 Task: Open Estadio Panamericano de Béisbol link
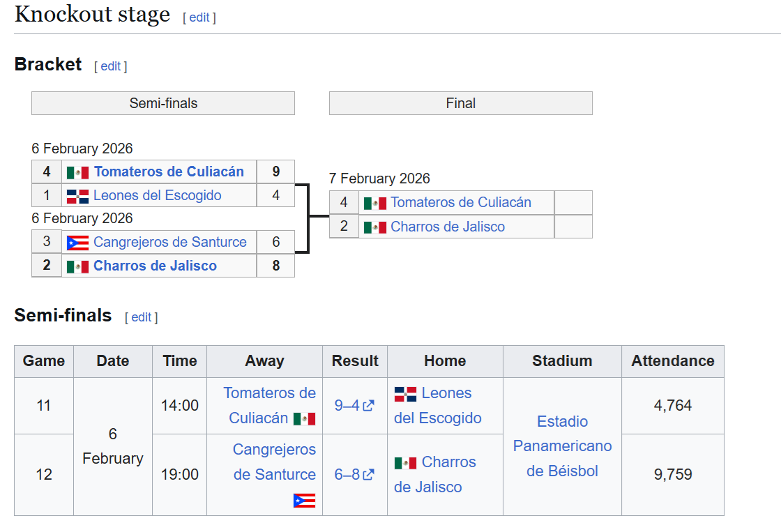point(562,446)
